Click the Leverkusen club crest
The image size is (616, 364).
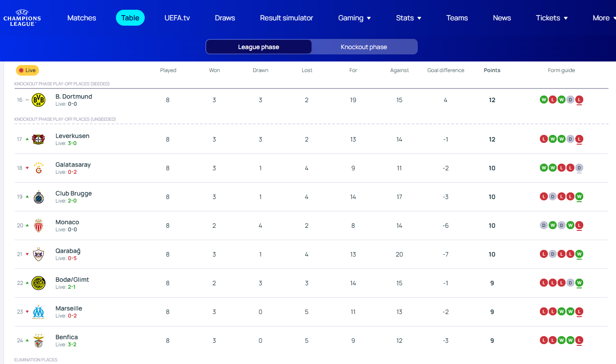pos(38,139)
